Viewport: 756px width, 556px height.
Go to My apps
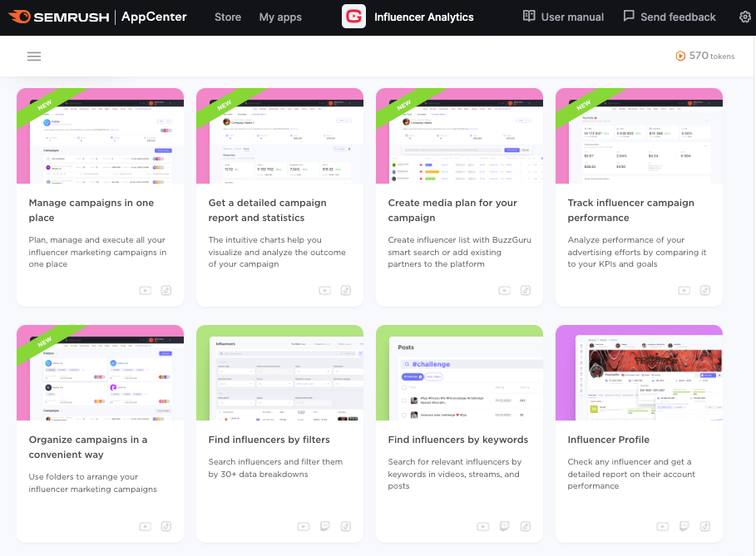[280, 17]
